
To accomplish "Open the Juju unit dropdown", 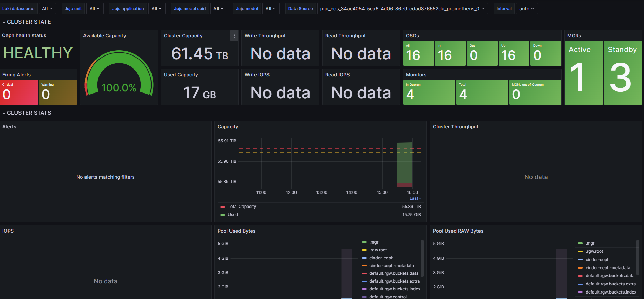I will [94, 9].
